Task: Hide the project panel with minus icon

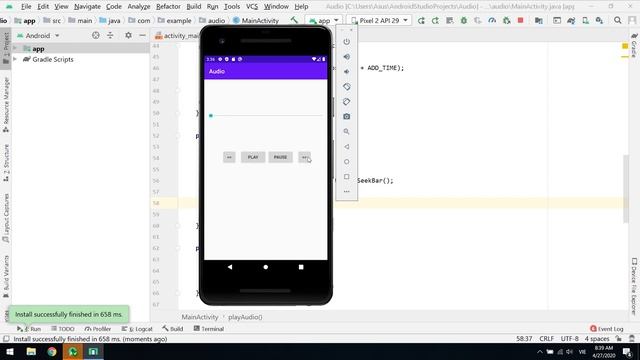Action: tap(142, 36)
